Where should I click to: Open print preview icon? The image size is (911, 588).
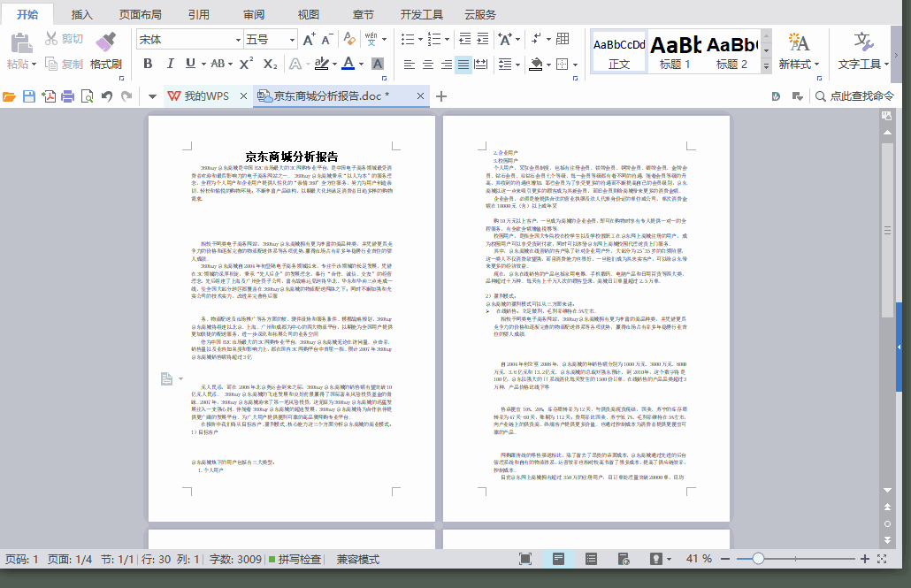click(x=88, y=96)
